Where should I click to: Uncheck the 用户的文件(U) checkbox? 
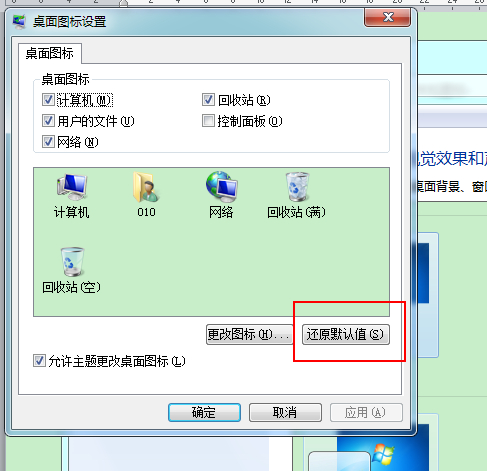tap(48, 121)
